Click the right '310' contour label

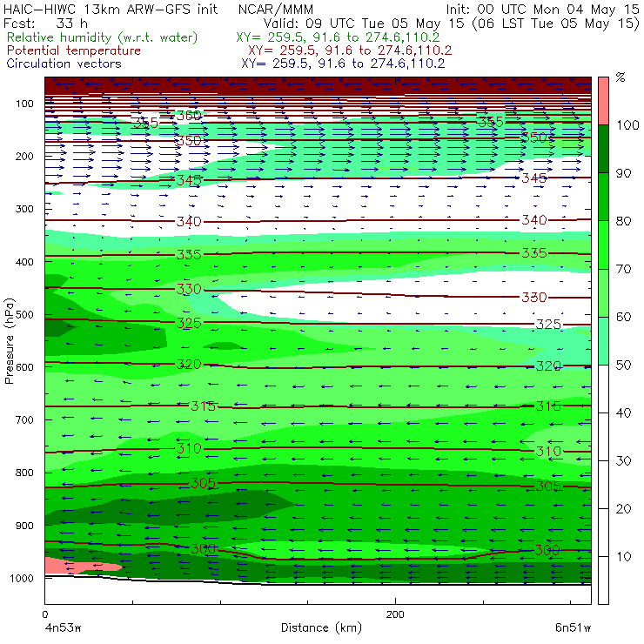(548, 452)
